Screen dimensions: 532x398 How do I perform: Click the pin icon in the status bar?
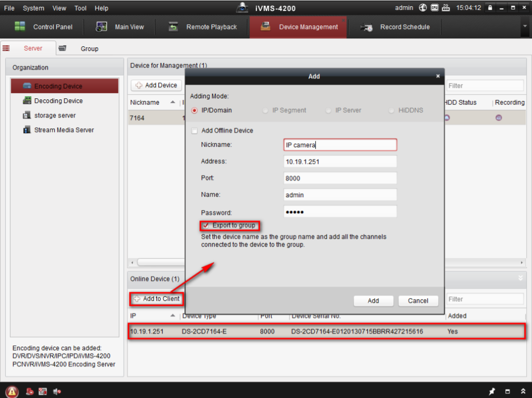[x=492, y=391]
